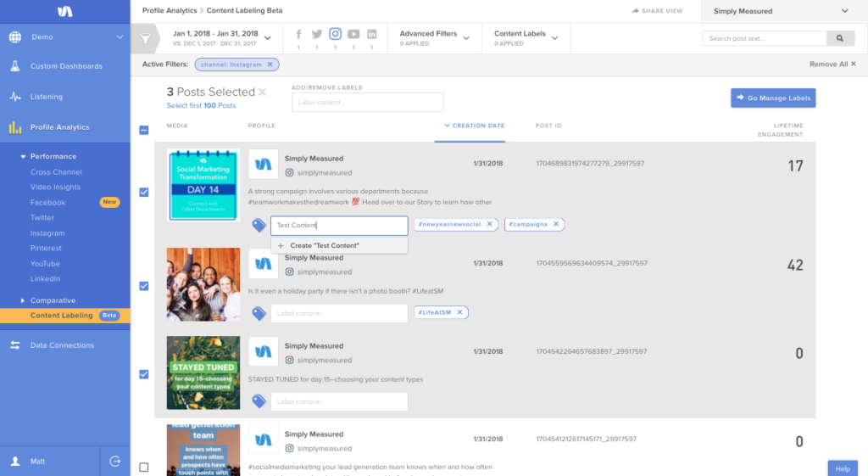Click the search magnifier button
868x476 pixels.
840,38
